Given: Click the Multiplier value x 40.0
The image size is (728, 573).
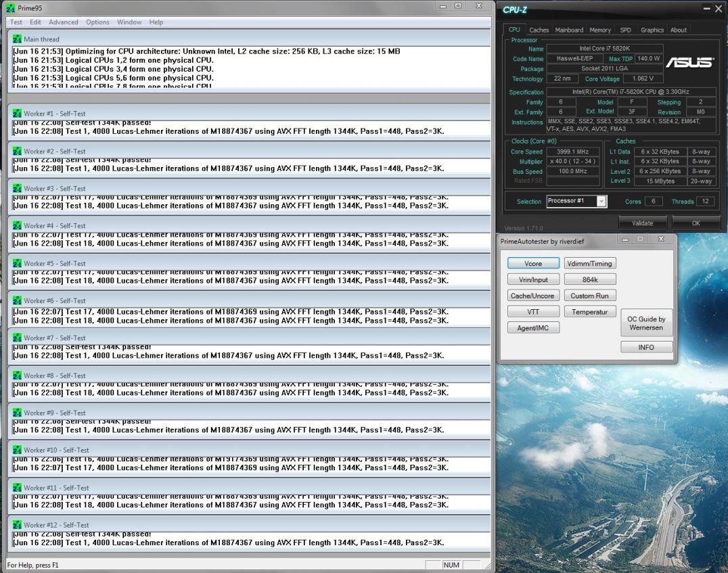Looking at the screenshot, I should tap(572, 162).
